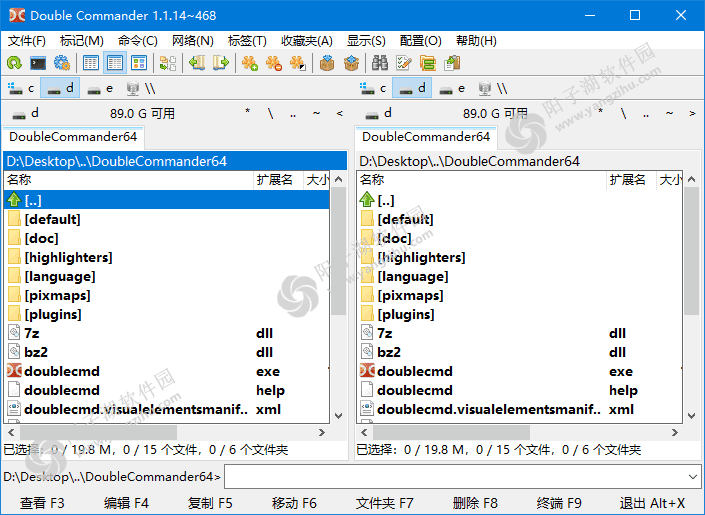Click 查看 F3 button
Viewport: 705px width, 515px height.
42,503
